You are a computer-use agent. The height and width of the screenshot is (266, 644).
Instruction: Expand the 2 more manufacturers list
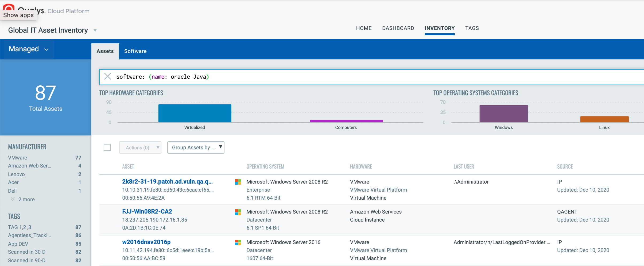point(26,199)
